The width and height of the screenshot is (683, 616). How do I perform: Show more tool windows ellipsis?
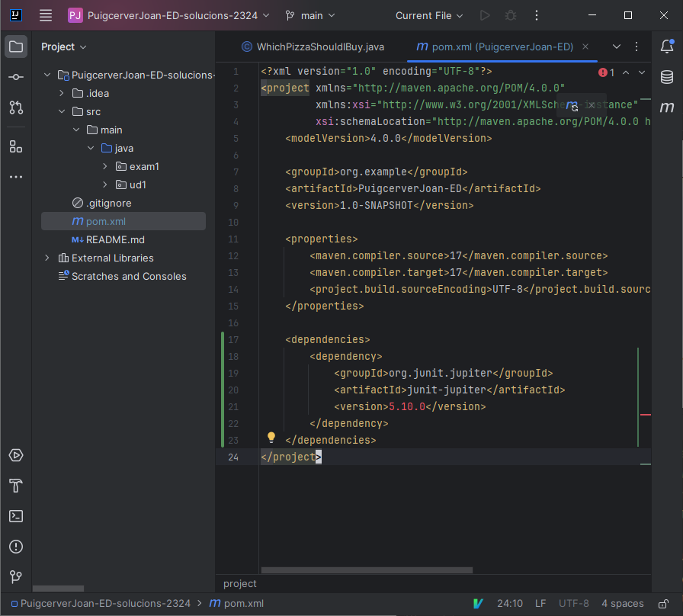tap(16, 177)
